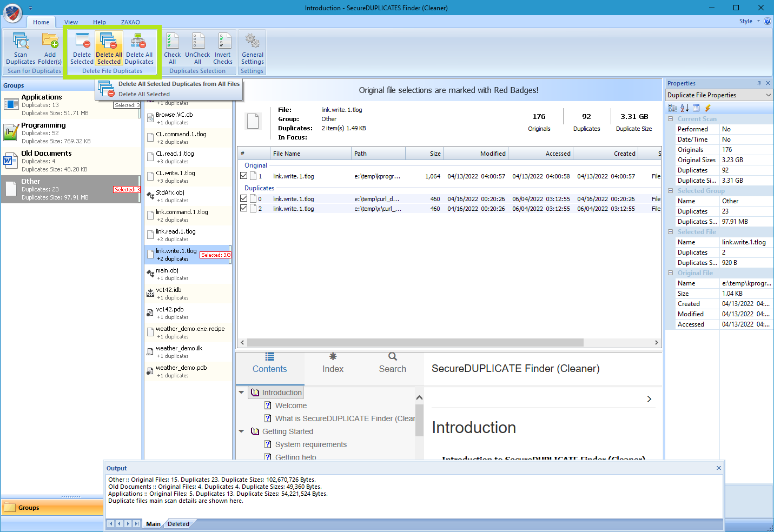This screenshot has height=532, width=774.
Task: Uncheck the Original link.write.1.tlog checkbox
Action: tap(244, 176)
